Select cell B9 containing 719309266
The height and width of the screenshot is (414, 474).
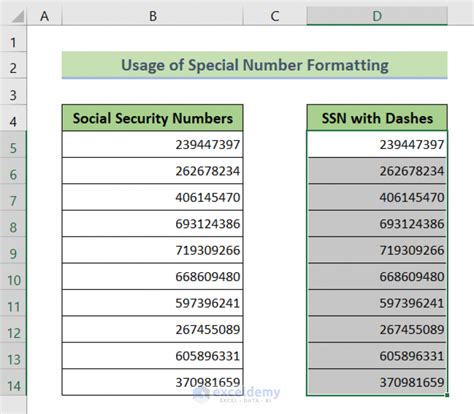click(x=153, y=250)
